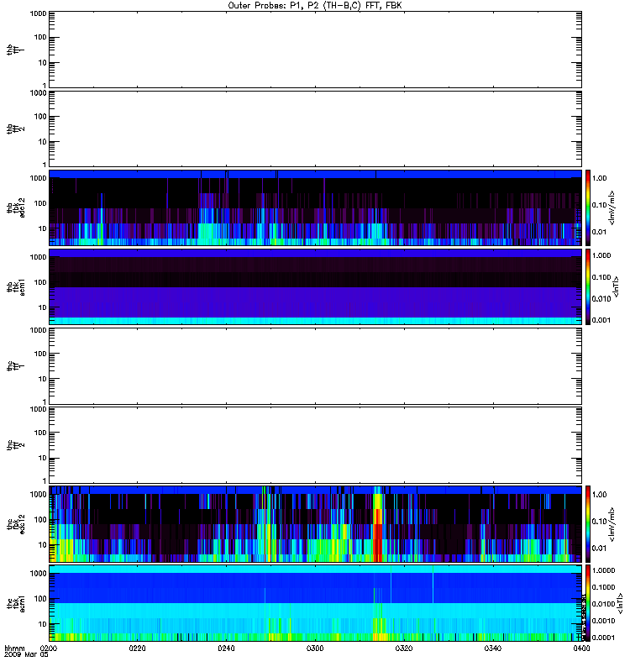Click the 100 y-axis label of thb fff 1 panel

coord(40,37)
